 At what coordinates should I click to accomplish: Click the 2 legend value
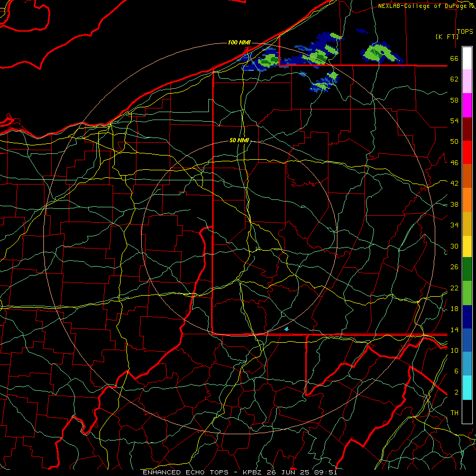click(x=456, y=392)
